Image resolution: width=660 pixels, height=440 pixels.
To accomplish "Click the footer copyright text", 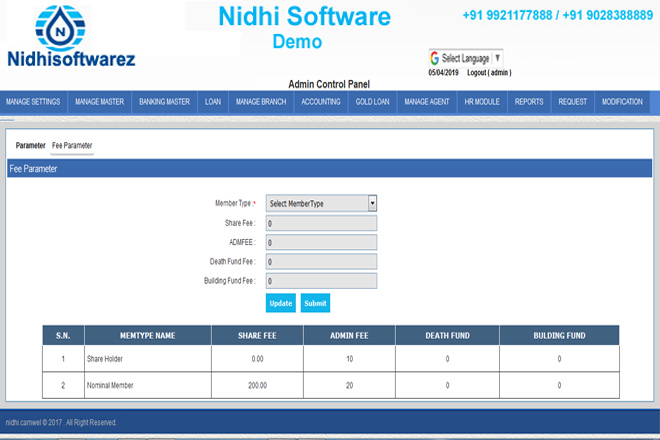I will [61, 422].
